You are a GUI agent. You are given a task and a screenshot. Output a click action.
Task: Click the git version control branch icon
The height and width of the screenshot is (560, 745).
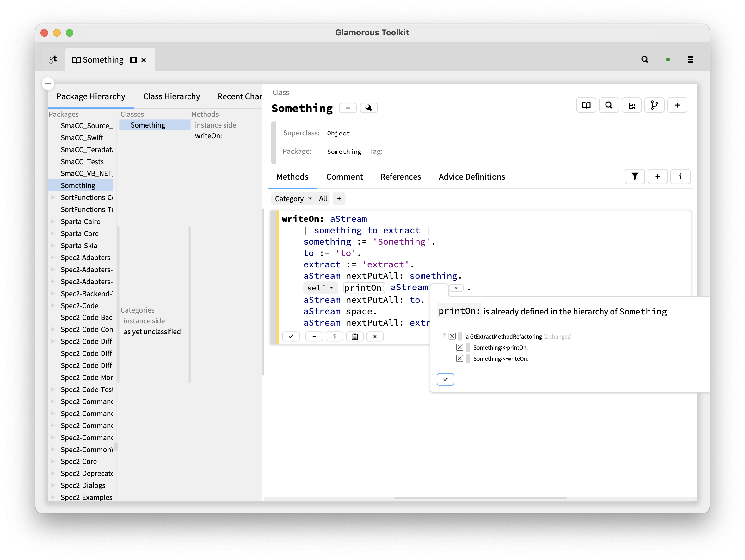[x=655, y=105]
